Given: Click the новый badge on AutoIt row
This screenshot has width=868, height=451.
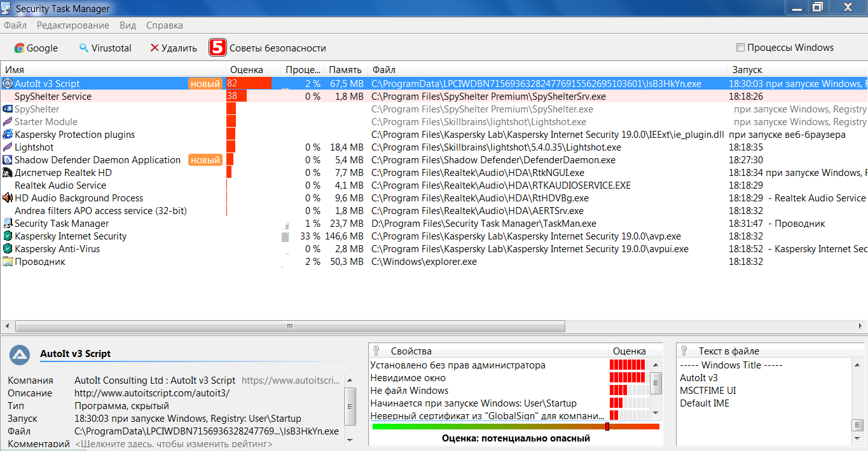Looking at the screenshot, I should tap(205, 84).
